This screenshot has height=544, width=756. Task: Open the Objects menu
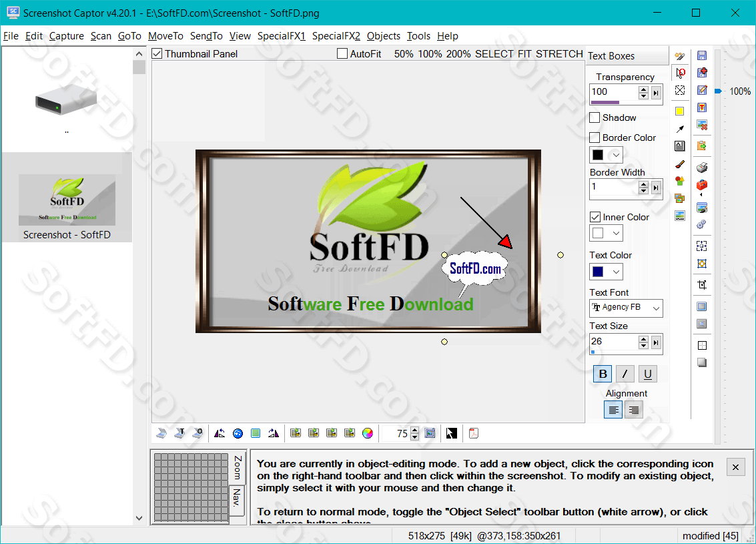click(383, 36)
